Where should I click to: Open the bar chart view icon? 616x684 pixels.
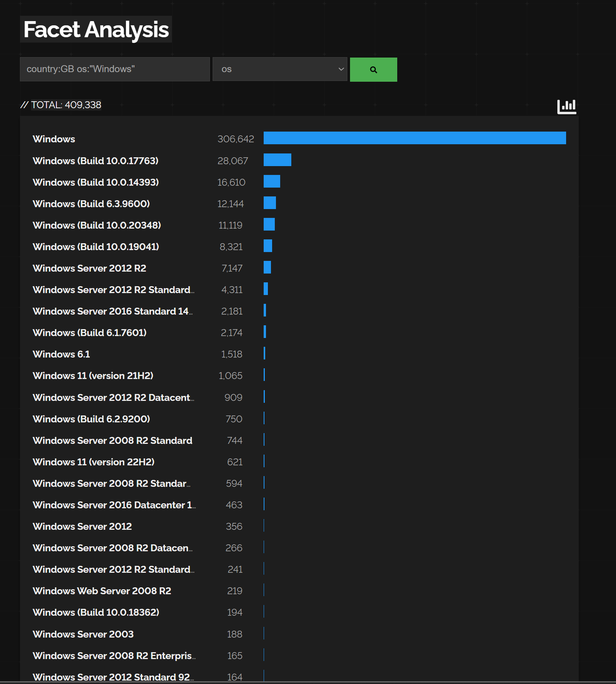pyautogui.click(x=566, y=106)
